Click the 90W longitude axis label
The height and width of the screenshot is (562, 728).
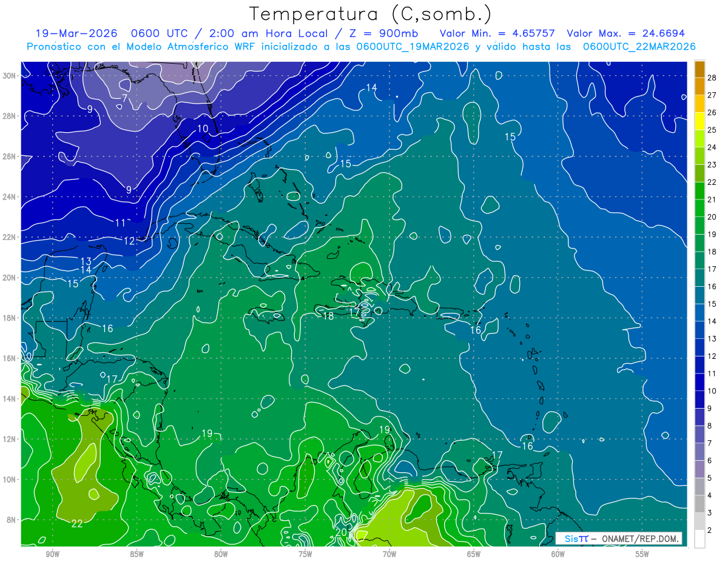coord(52,554)
